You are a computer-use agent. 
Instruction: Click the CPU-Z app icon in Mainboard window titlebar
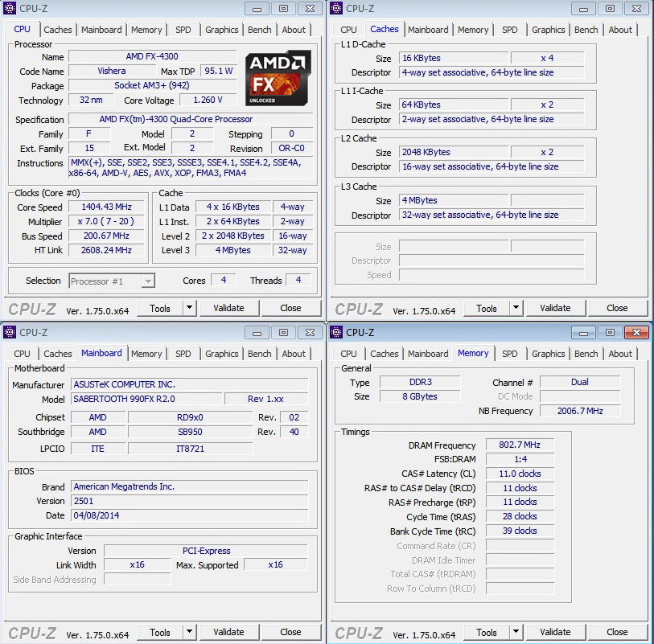click(x=9, y=332)
